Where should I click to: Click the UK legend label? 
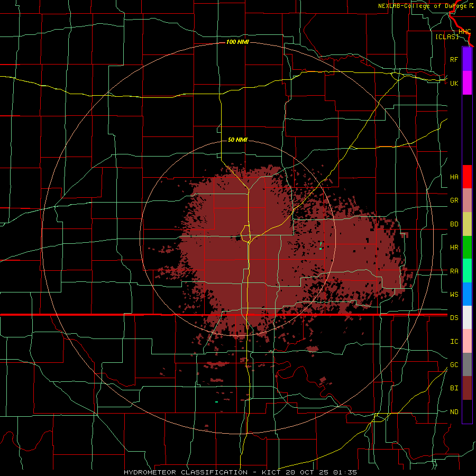tap(454, 83)
